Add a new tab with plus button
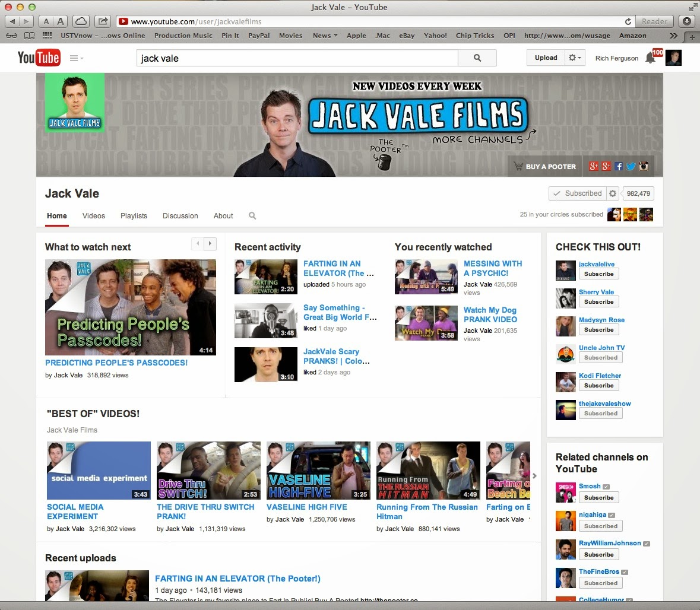Viewport: 700px width, 610px height. pos(692,37)
